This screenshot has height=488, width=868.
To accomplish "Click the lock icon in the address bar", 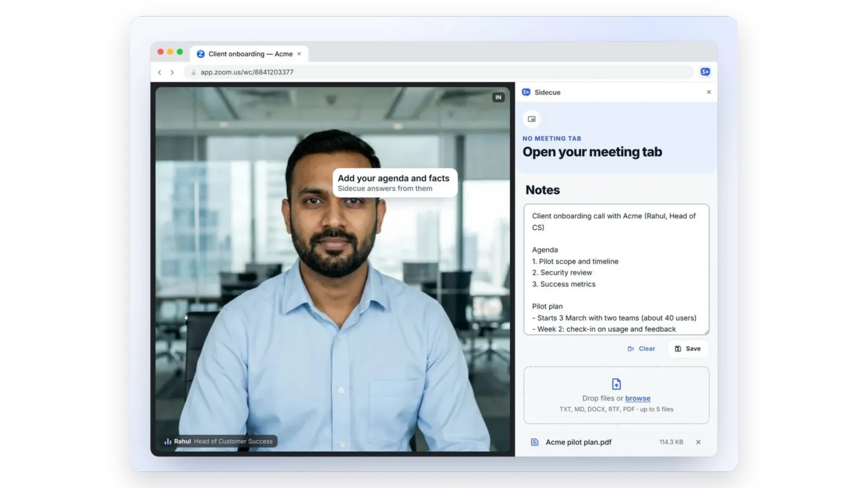I will 194,72.
